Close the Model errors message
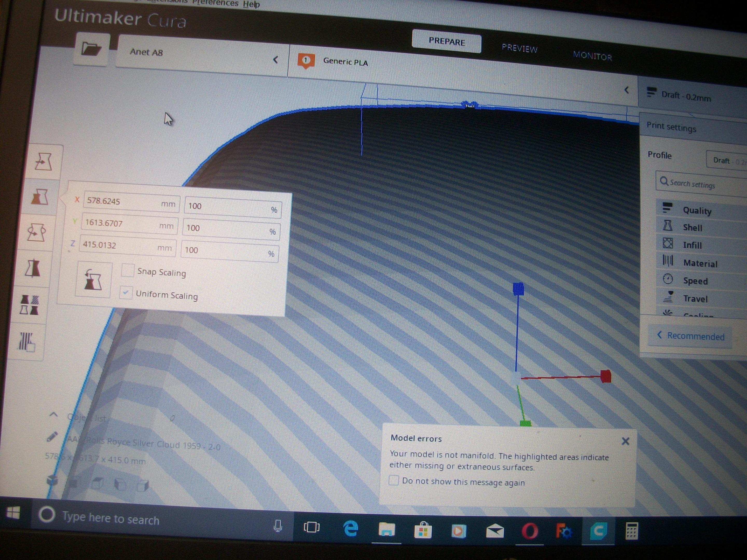The width and height of the screenshot is (747, 560). [x=625, y=441]
